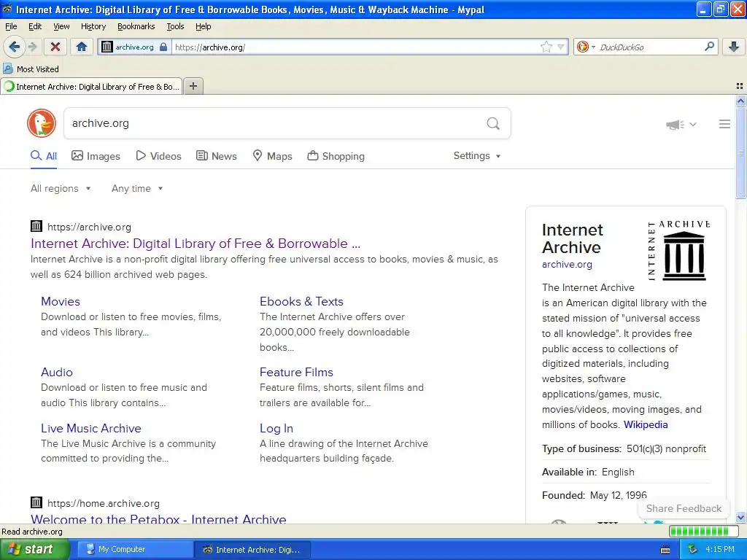Expand the All regions filter
This screenshot has height=560, width=747.
pos(61,189)
